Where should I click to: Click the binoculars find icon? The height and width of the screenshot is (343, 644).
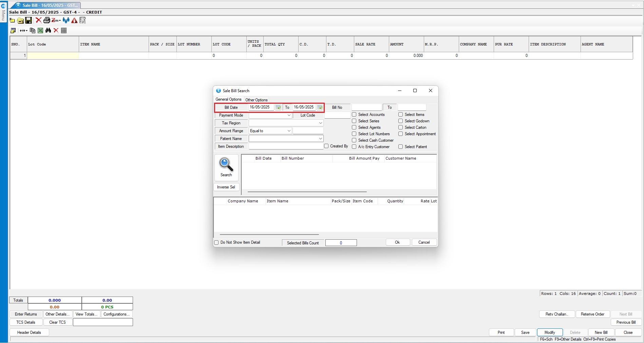48,31
